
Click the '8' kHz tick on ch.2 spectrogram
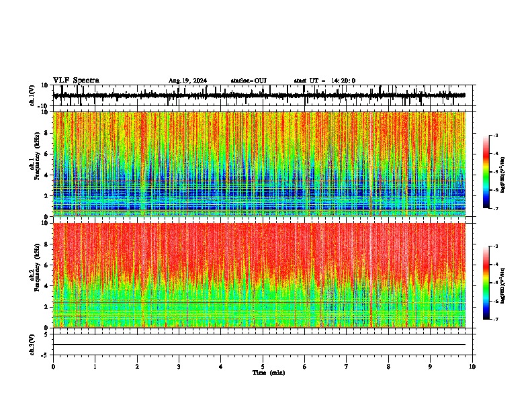(x=46, y=244)
